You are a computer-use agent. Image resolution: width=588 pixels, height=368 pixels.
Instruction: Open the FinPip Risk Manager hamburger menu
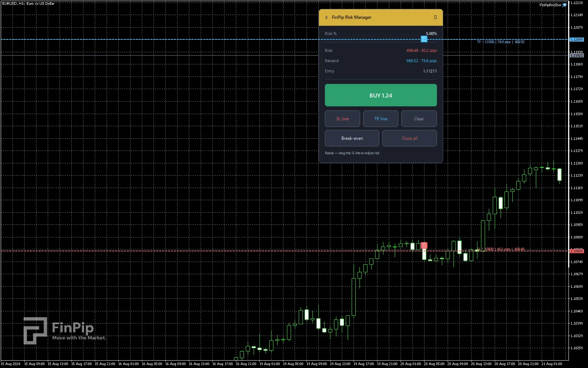coord(326,17)
